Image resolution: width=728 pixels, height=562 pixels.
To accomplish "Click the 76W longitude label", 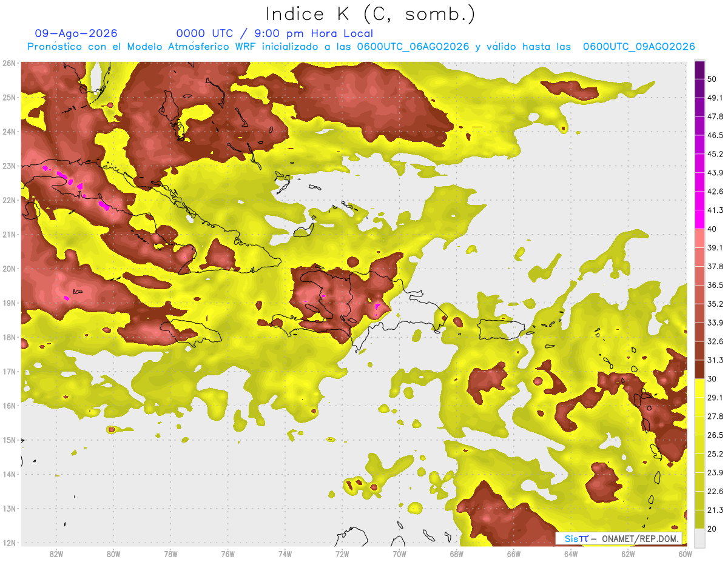I will (228, 554).
